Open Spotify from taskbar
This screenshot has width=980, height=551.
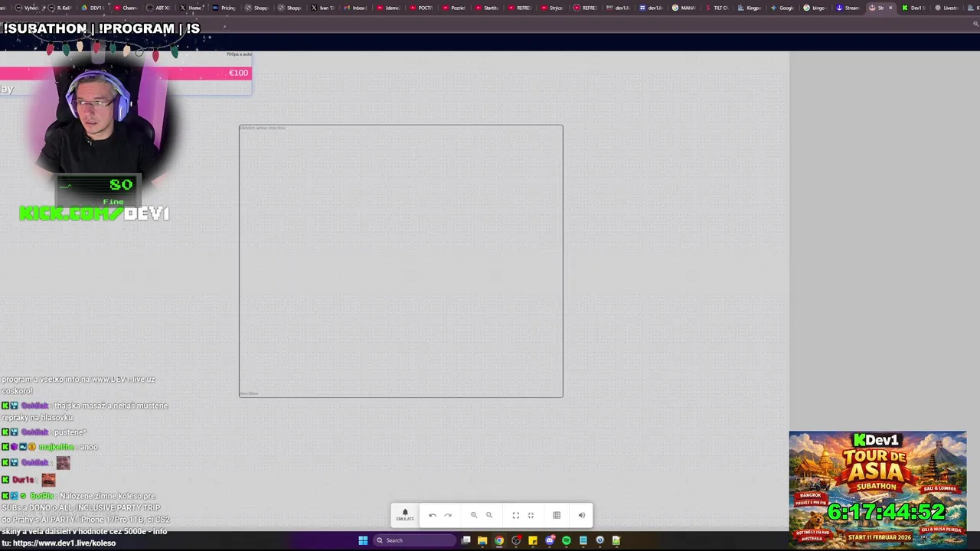point(567,540)
